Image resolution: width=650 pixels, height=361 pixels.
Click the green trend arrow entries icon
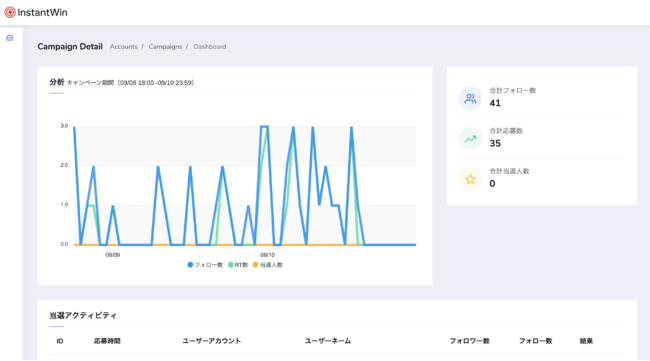470,139
